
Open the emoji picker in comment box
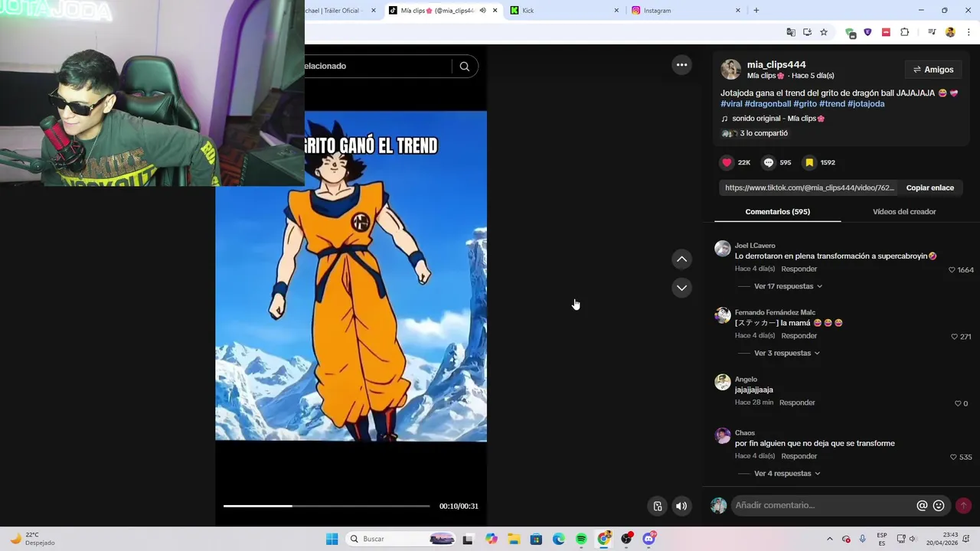point(939,506)
